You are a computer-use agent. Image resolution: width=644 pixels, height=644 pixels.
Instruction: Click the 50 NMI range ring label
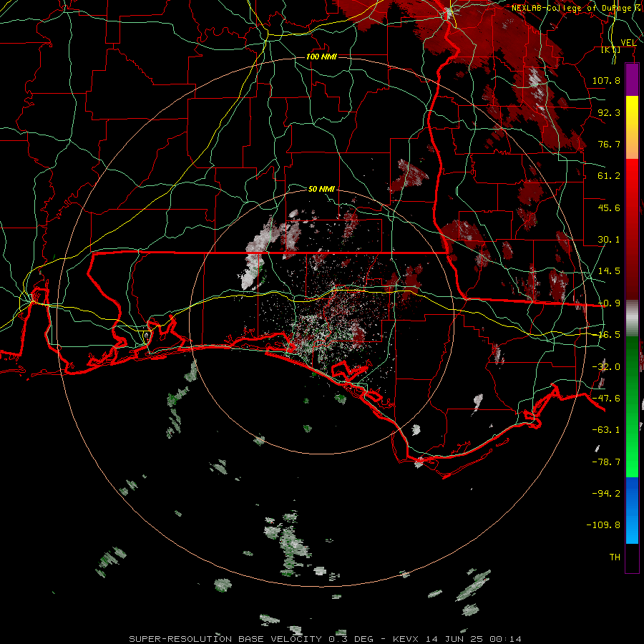[x=321, y=189]
